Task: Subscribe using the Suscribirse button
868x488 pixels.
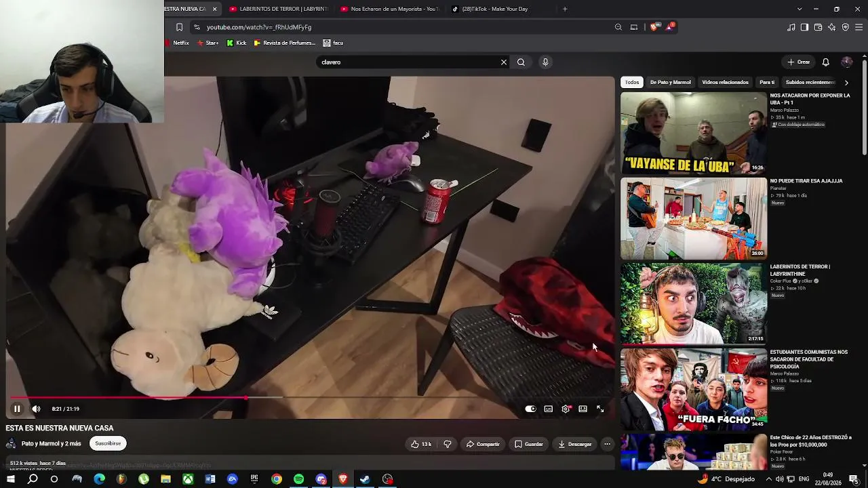Action: [x=108, y=443]
